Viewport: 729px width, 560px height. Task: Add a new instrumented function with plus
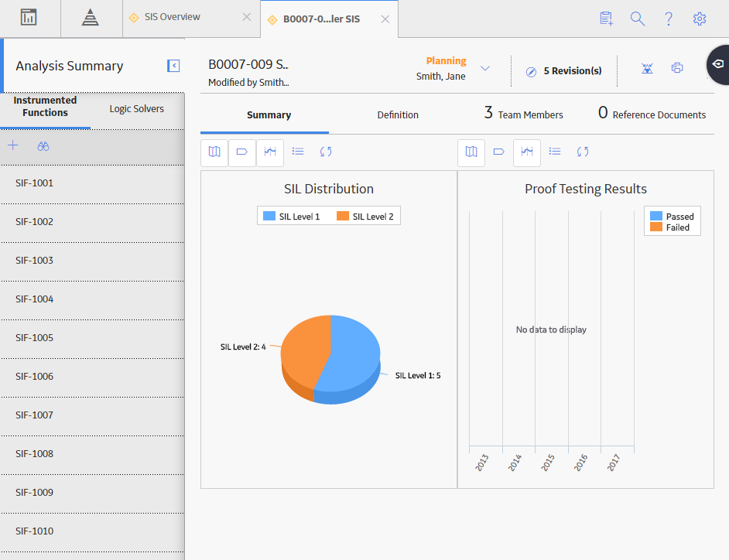13,145
